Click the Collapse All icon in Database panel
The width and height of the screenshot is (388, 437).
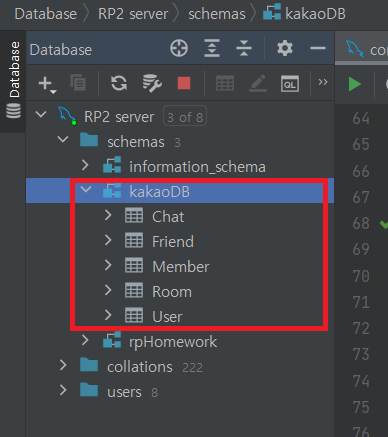pos(244,49)
